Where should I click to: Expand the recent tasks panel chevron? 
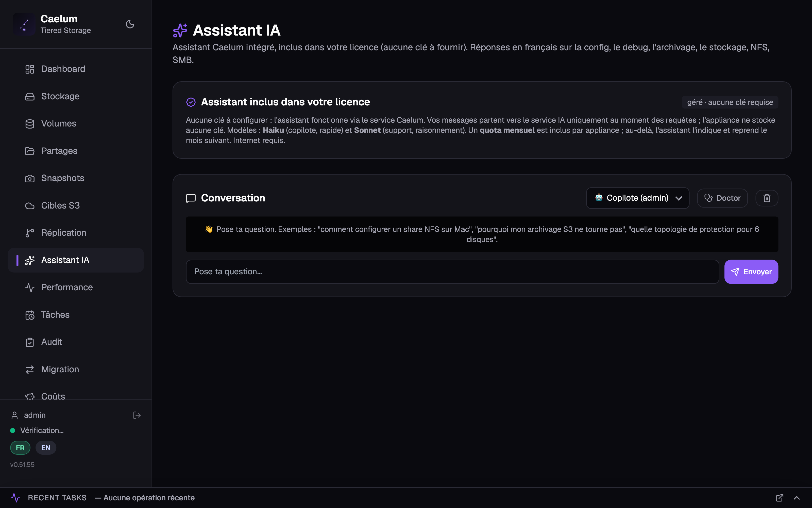point(797,498)
